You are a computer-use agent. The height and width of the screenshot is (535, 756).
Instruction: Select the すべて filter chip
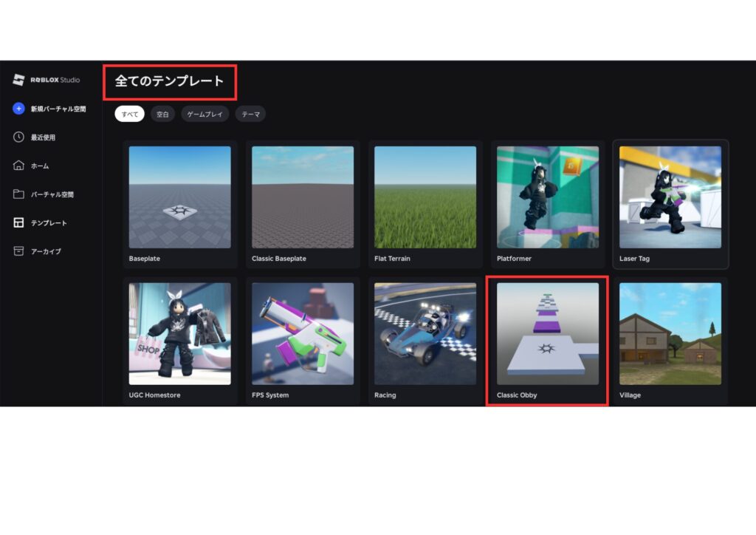(129, 115)
